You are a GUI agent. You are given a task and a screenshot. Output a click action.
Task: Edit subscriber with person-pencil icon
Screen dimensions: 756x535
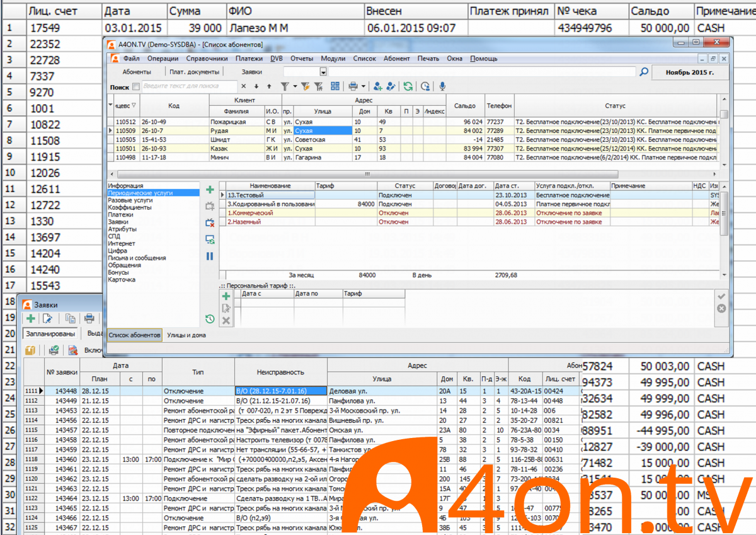point(391,86)
